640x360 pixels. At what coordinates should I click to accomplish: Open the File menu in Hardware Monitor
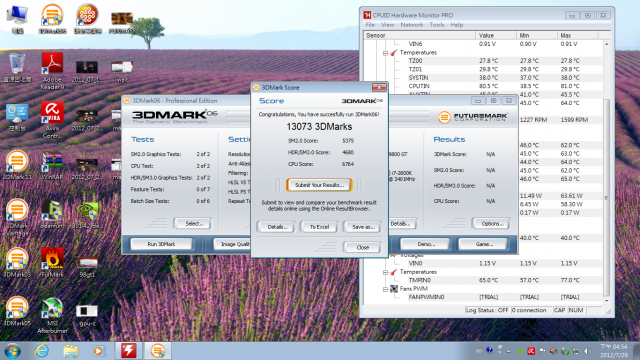370,25
